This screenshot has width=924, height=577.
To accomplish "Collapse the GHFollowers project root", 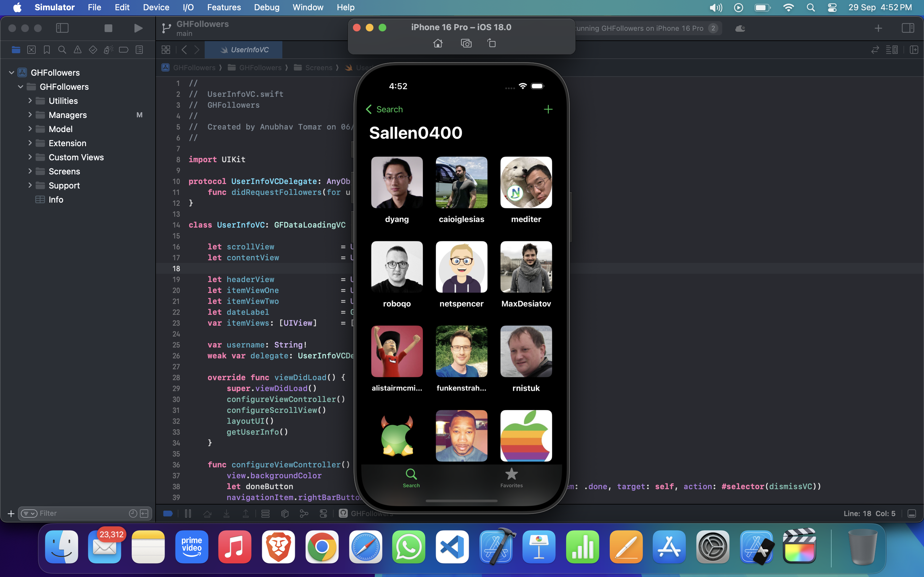I will click(12, 72).
